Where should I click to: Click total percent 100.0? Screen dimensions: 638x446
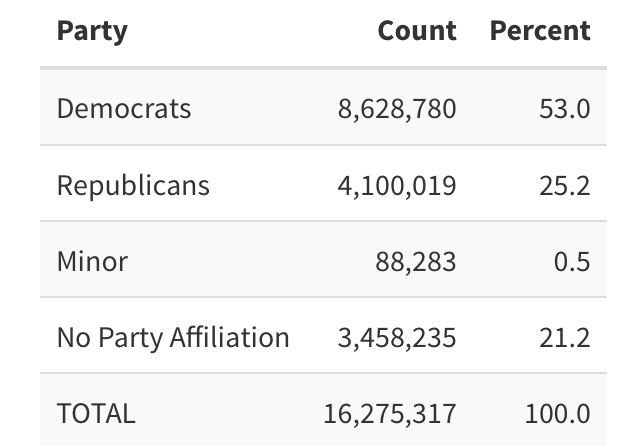click(557, 413)
